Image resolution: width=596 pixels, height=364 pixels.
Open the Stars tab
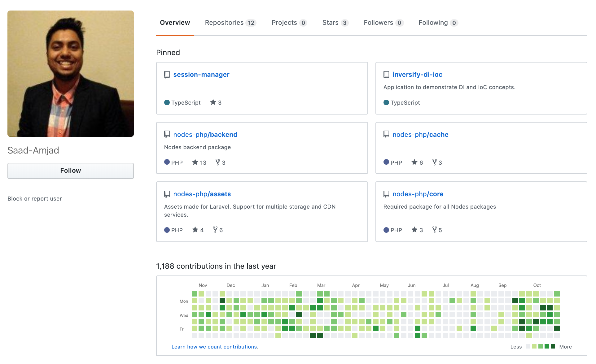pyautogui.click(x=335, y=23)
